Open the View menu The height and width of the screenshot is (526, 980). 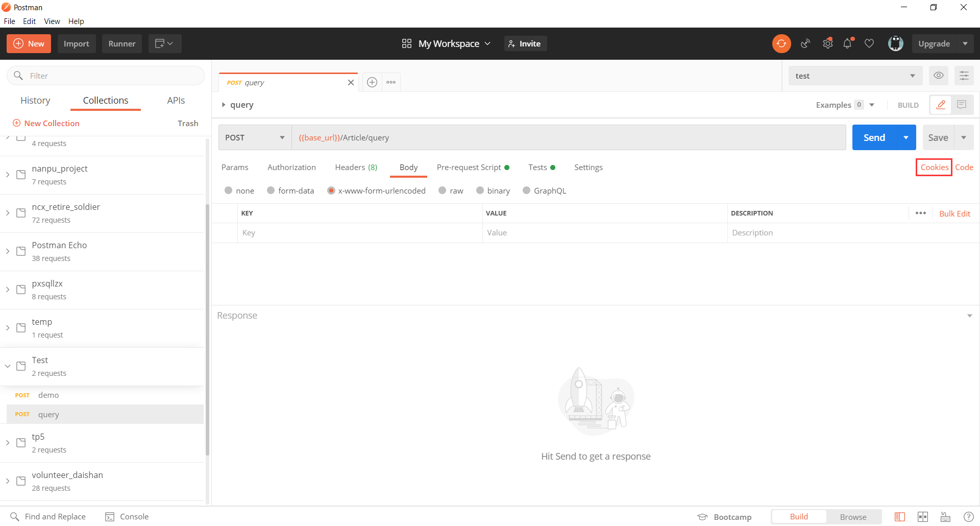point(52,21)
